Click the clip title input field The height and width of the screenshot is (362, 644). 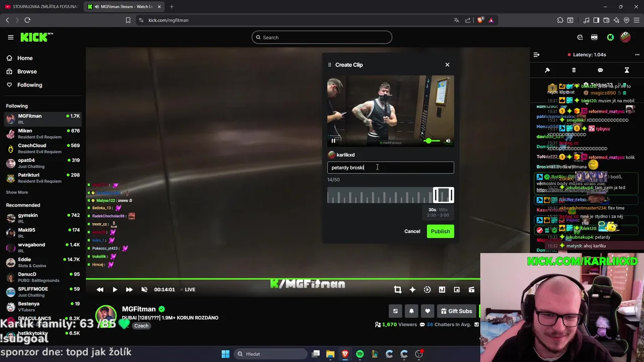pyautogui.click(x=390, y=167)
